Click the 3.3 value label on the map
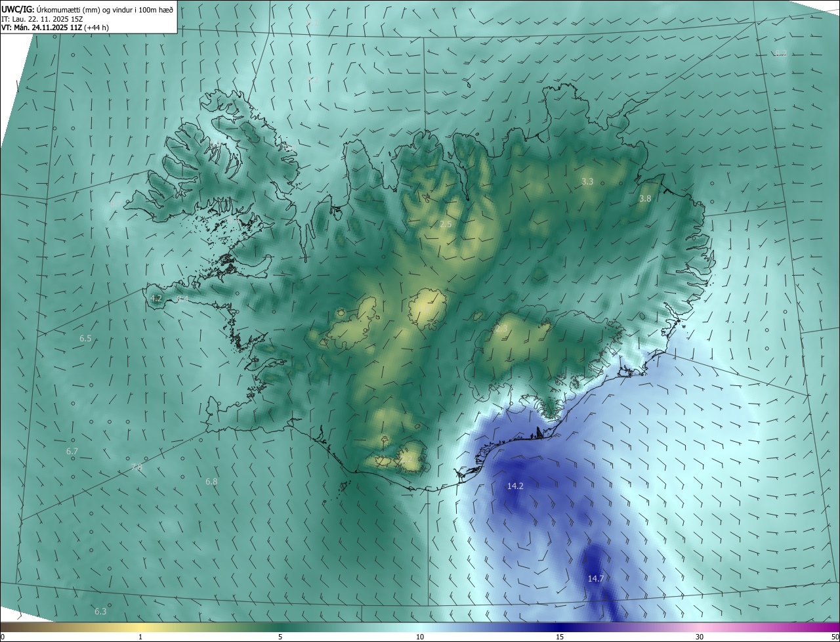The width and height of the screenshot is (840, 642). (x=587, y=182)
